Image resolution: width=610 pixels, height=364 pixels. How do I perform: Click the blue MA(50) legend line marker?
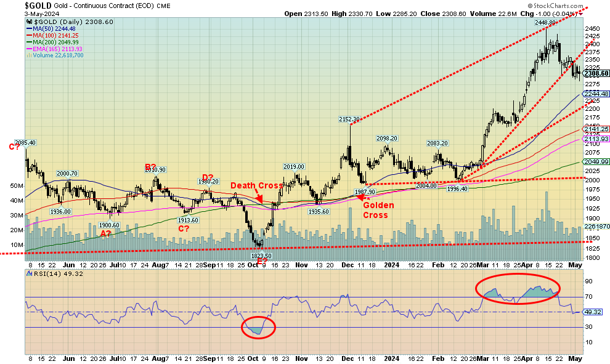[x=29, y=27]
